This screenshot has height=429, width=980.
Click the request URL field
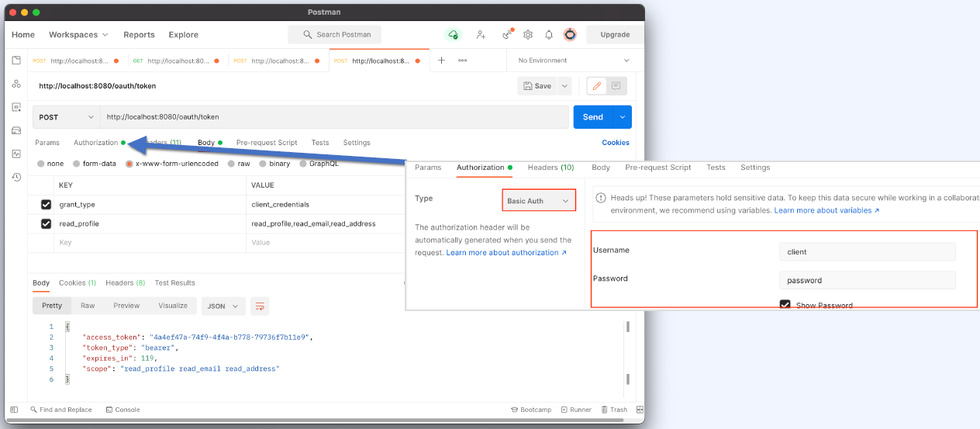coord(334,117)
